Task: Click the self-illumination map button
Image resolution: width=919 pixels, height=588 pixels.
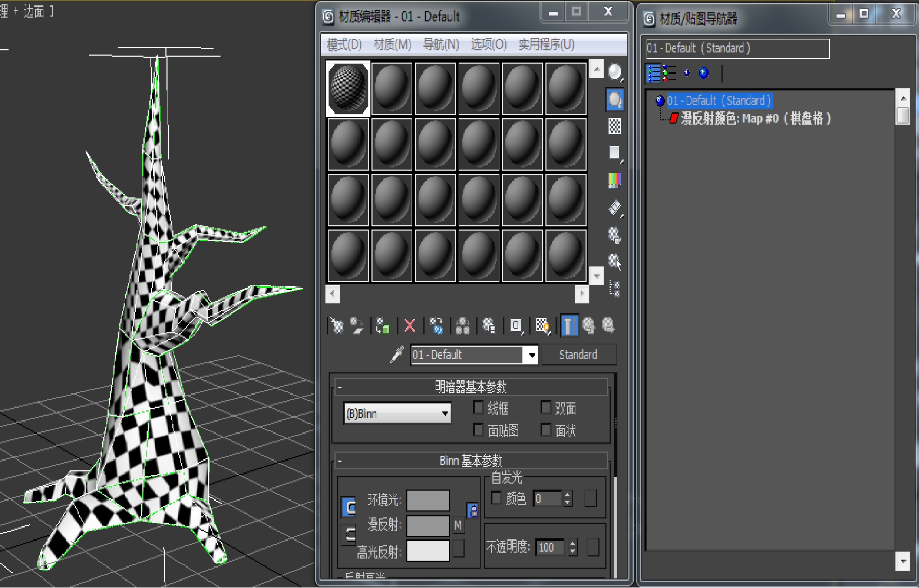Action: tap(590, 498)
